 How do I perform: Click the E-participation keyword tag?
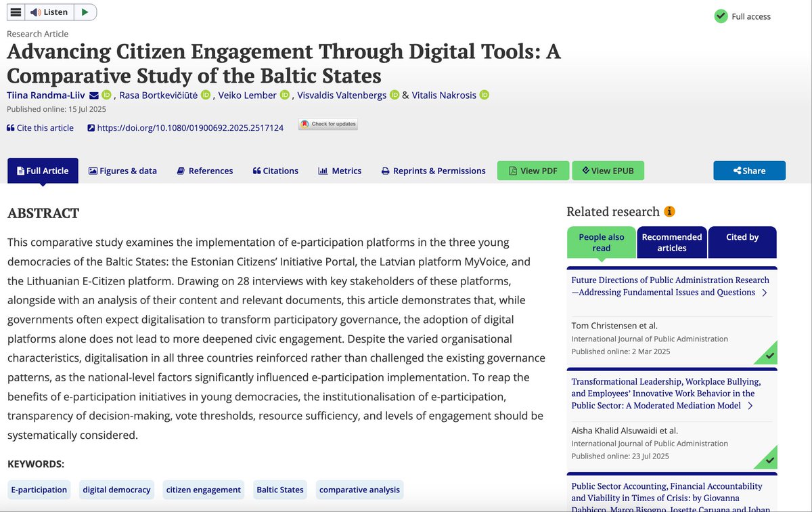[39, 490]
